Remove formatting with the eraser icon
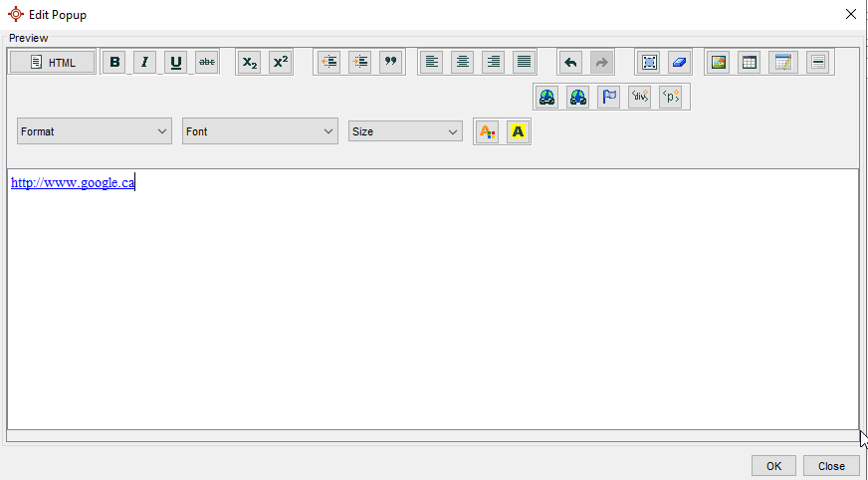Viewport: 868px width, 480px height. (678, 63)
